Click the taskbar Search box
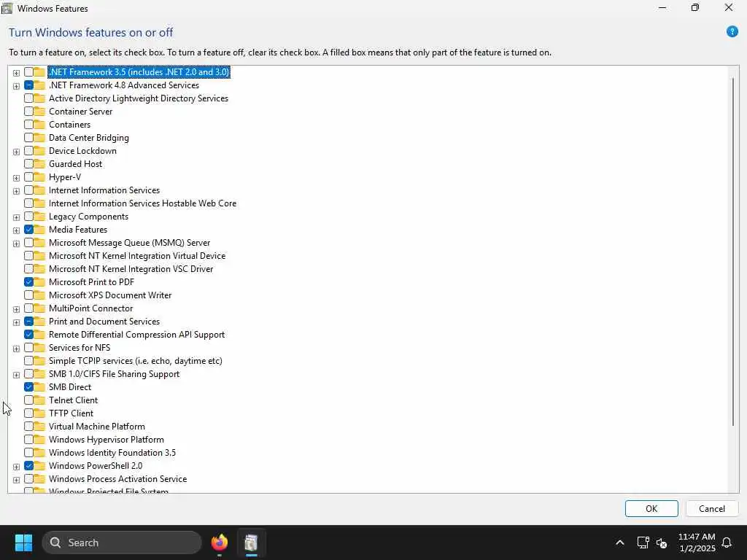Screen dimensions: 747x560 click(122, 542)
